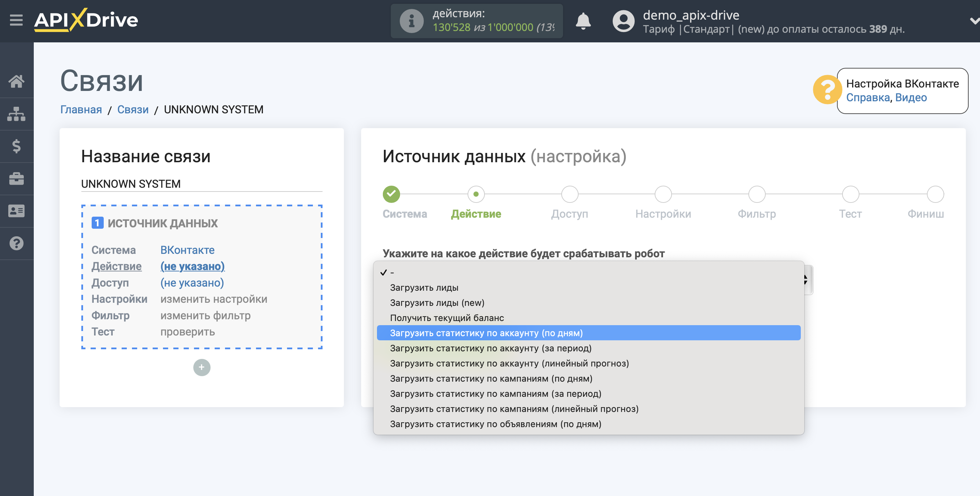Viewport: 980px width, 496px height.
Task: Open the Справка link
Action: (x=868, y=98)
